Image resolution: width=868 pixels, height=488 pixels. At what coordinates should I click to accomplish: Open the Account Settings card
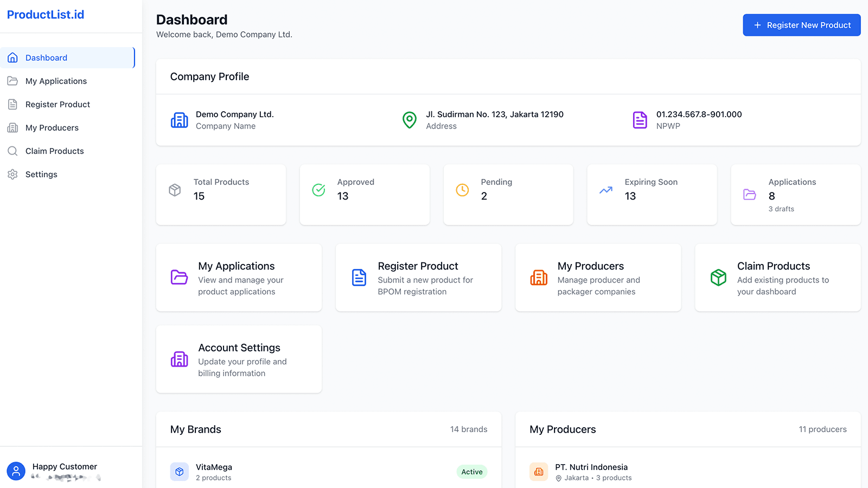[239, 359]
